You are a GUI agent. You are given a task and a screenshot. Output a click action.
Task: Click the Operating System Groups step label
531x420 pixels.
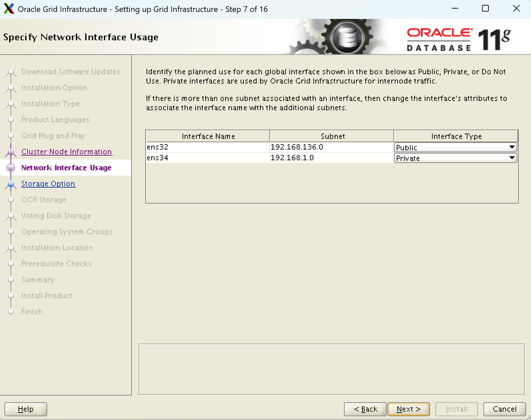(x=67, y=232)
